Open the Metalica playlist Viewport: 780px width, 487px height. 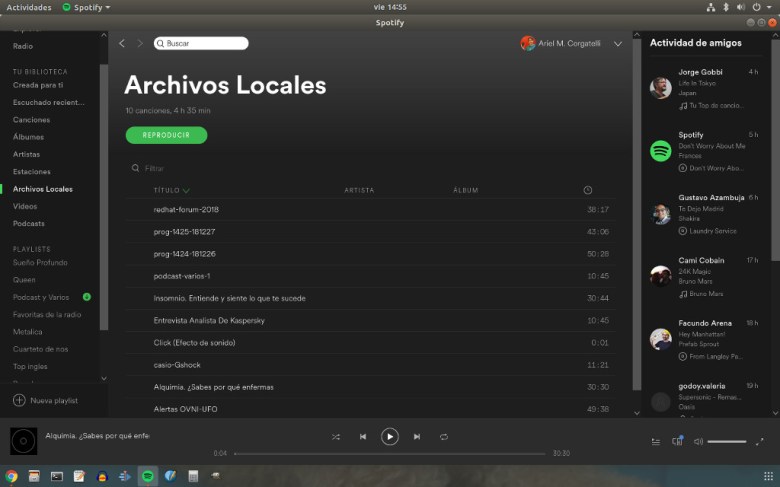(x=27, y=332)
